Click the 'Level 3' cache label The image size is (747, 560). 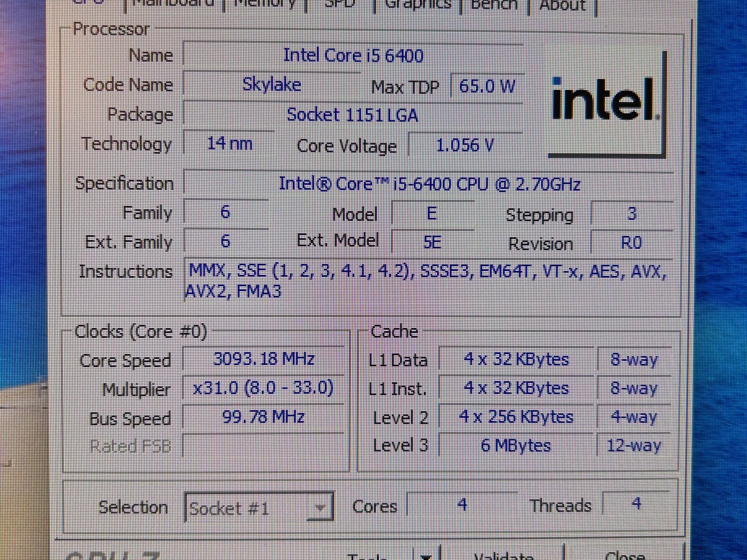click(400, 446)
